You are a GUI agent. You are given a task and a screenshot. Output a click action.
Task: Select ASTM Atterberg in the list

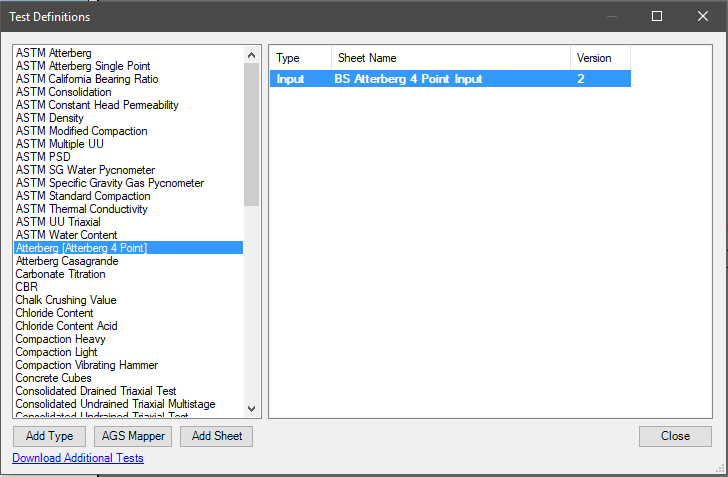pyautogui.click(x=128, y=53)
